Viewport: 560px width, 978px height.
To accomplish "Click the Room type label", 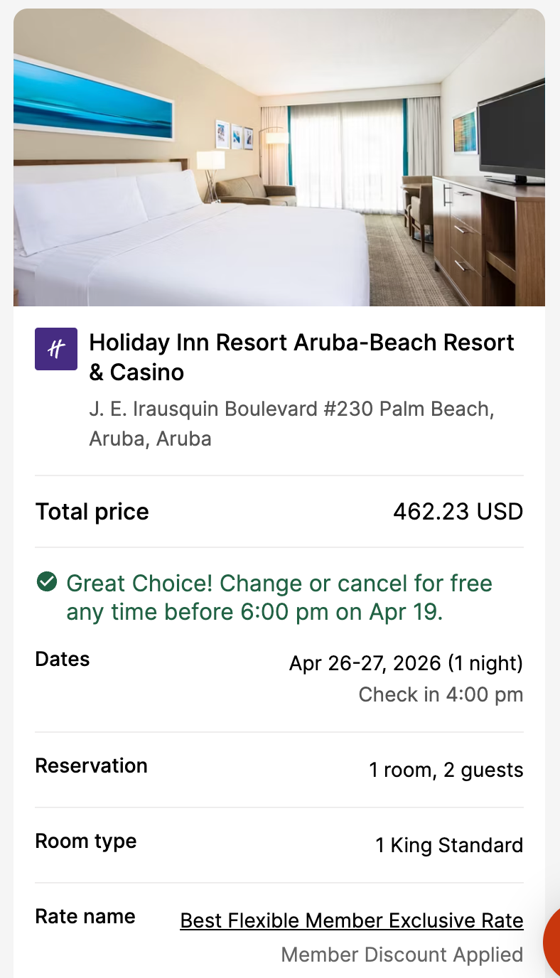I will (86, 841).
